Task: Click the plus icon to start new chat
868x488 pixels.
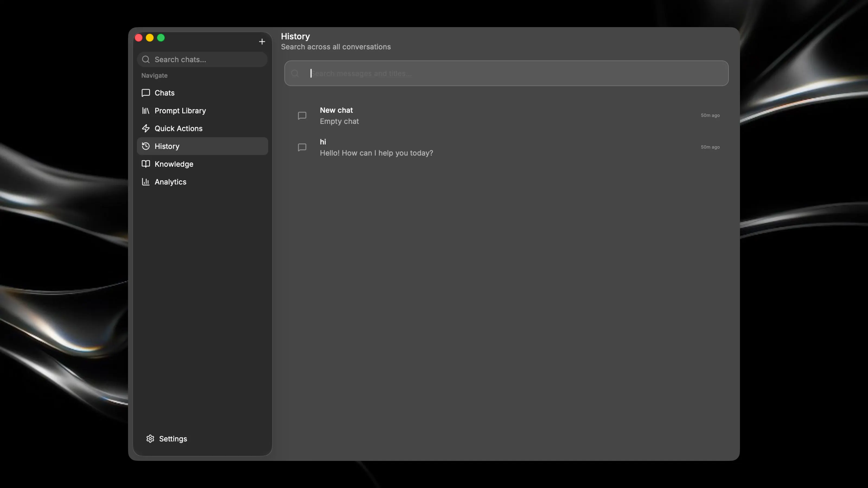Action: tap(262, 42)
